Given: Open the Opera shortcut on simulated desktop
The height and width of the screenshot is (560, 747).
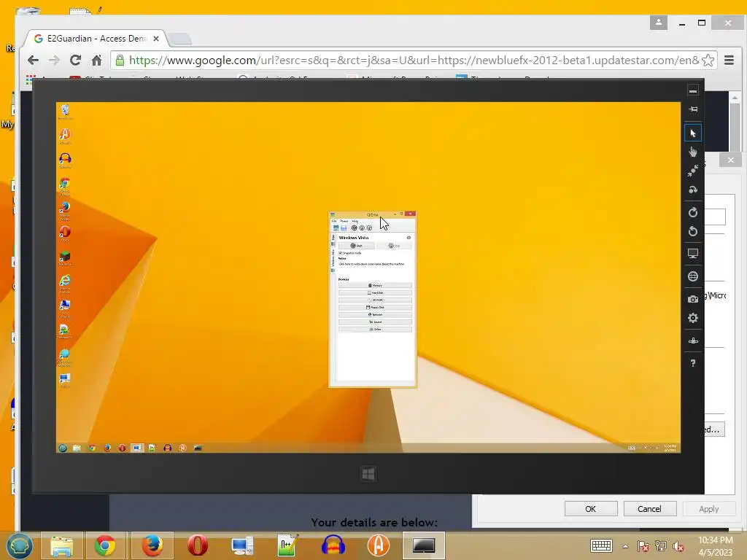Looking at the screenshot, I should coord(65,234).
